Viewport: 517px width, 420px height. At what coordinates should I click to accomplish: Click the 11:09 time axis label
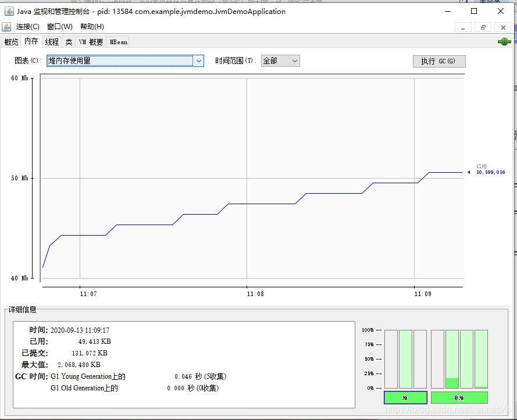[423, 294]
